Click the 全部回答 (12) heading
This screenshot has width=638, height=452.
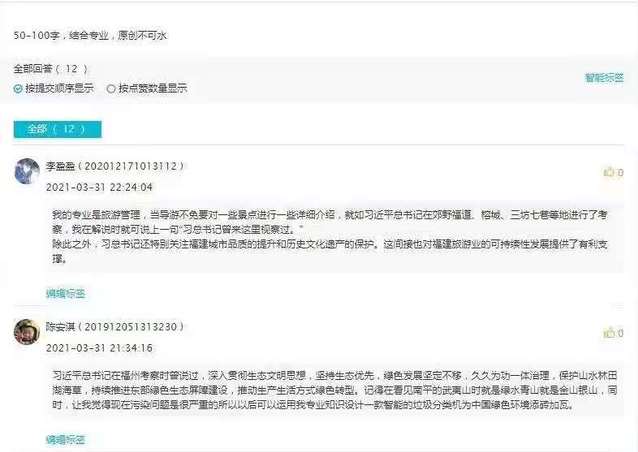(x=50, y=69)
